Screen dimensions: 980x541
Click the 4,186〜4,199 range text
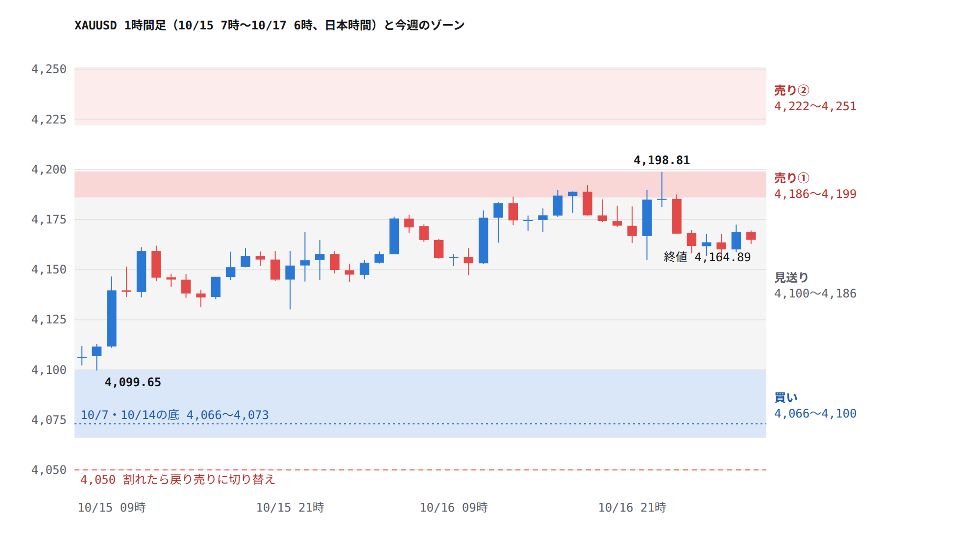click(815, 194)
